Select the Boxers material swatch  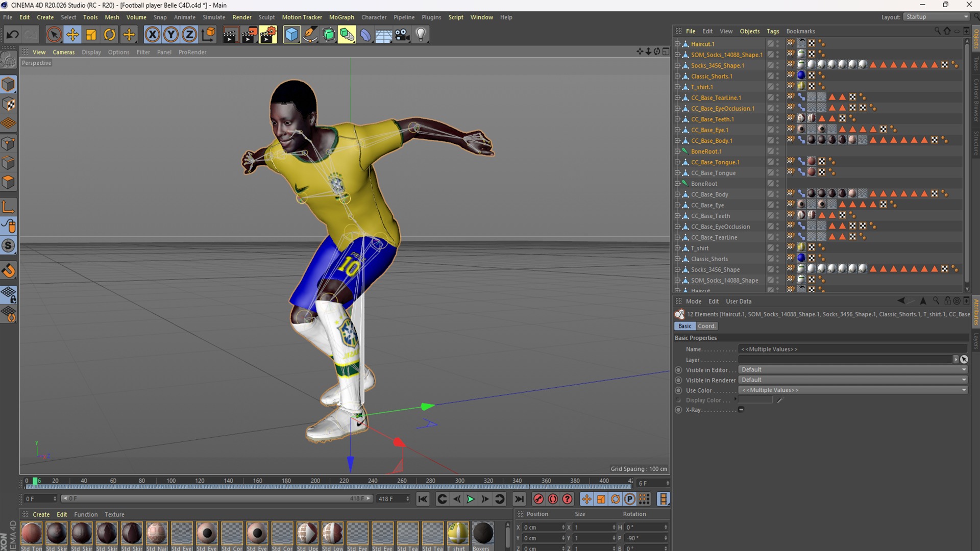483,534
